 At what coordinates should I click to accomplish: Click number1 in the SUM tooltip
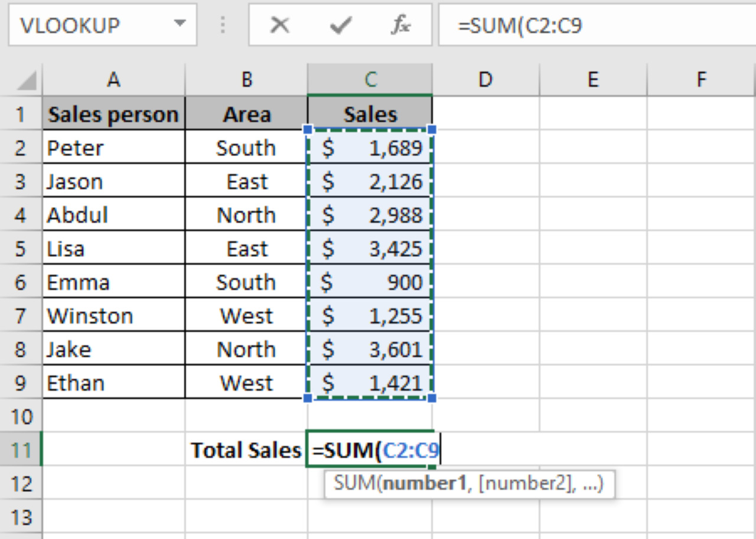click(x=420, y=484)
